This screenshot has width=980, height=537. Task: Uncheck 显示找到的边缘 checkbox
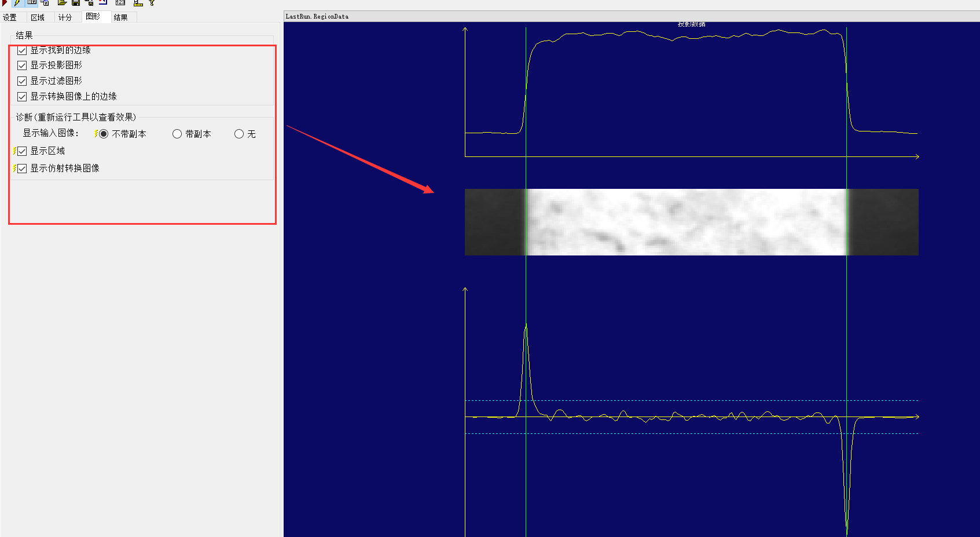[x=22, y=50]
